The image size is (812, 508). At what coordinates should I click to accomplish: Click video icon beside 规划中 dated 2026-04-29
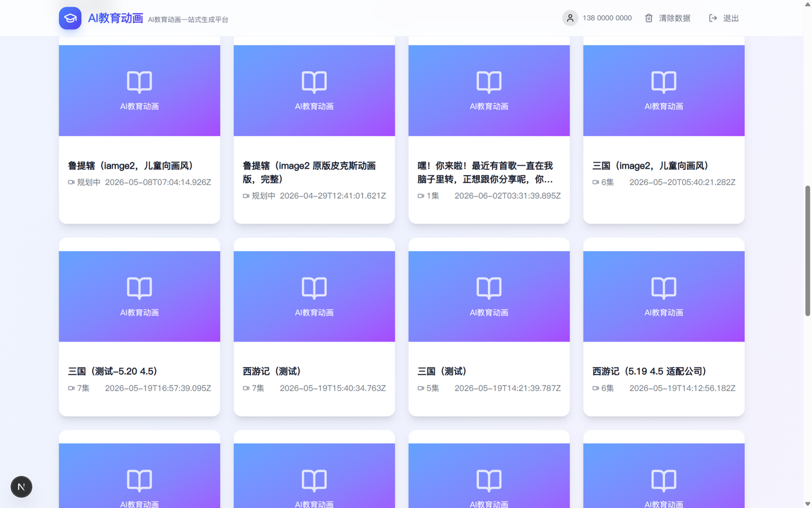tap(246, 196)
